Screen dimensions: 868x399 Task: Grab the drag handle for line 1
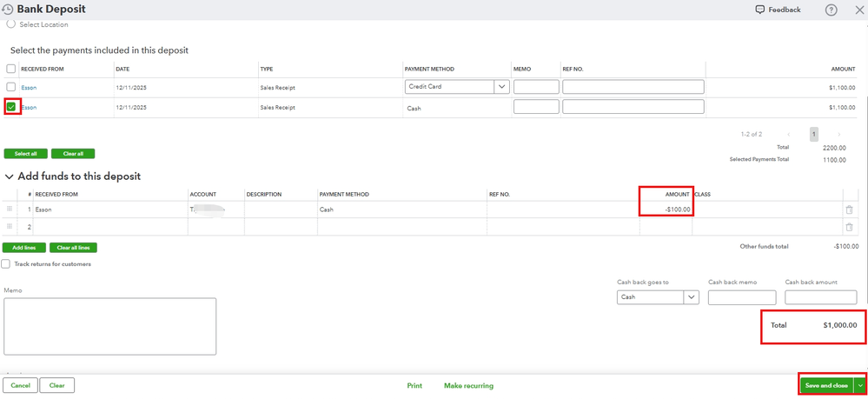click(x=10, y=209)
